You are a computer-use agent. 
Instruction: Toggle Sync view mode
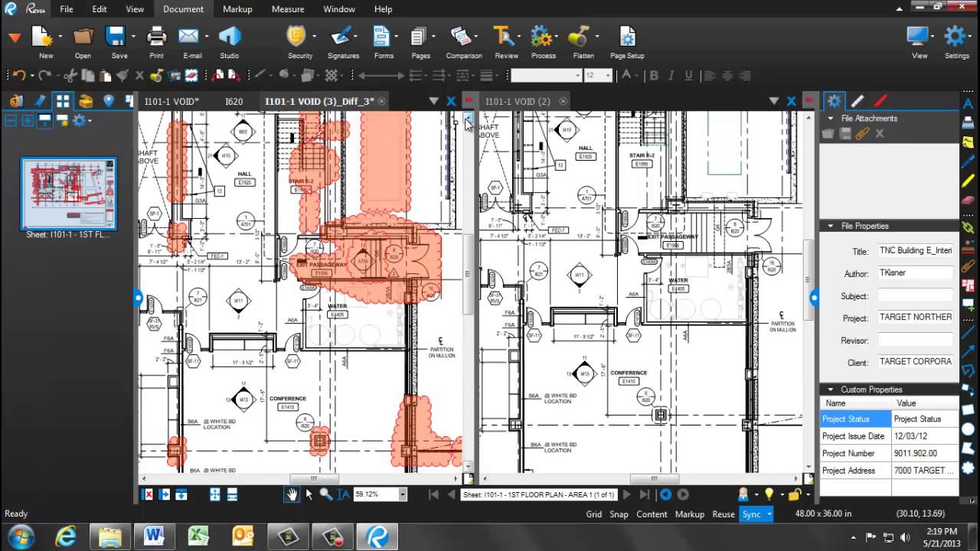tap(751, 514)
